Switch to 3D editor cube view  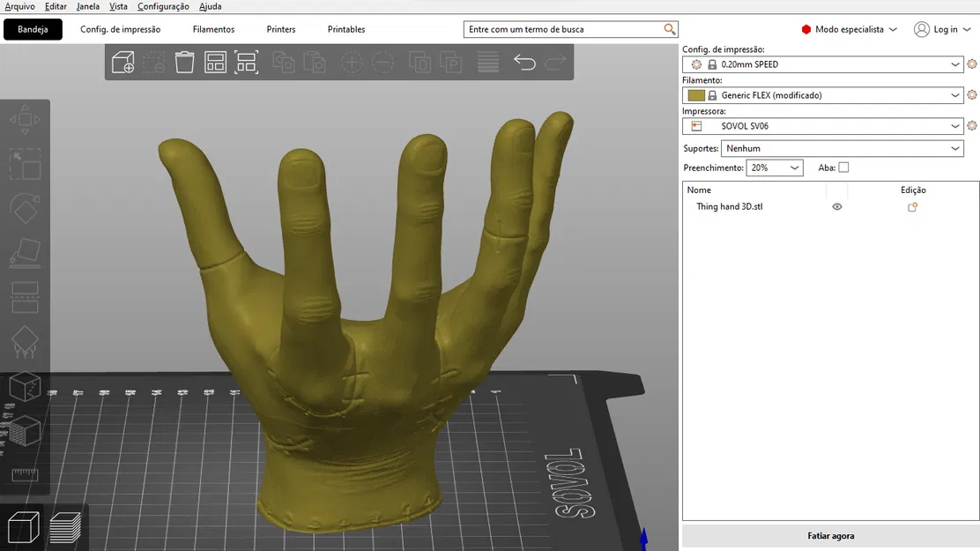[23, 527]
